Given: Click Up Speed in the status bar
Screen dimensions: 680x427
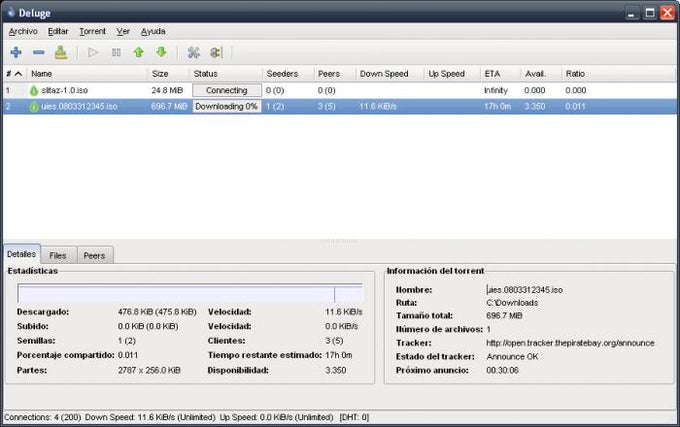Looking at the screenshot, I should point(276,417).
